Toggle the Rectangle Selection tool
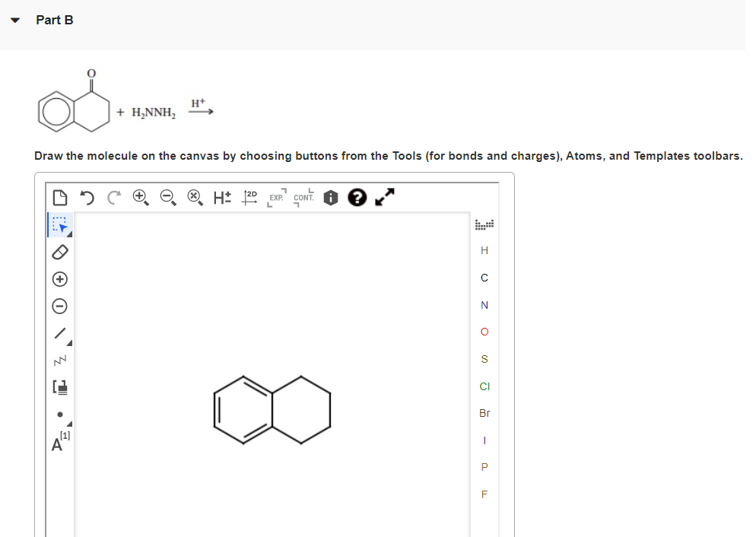Image resolution: width=756 pixels, height=537 pixels. coord(57,224)
